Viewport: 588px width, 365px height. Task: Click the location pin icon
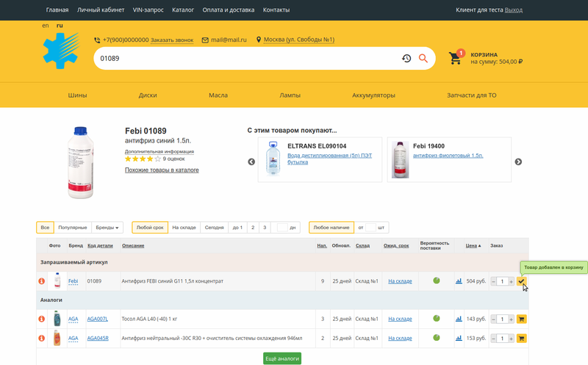(x=259, y=40)
